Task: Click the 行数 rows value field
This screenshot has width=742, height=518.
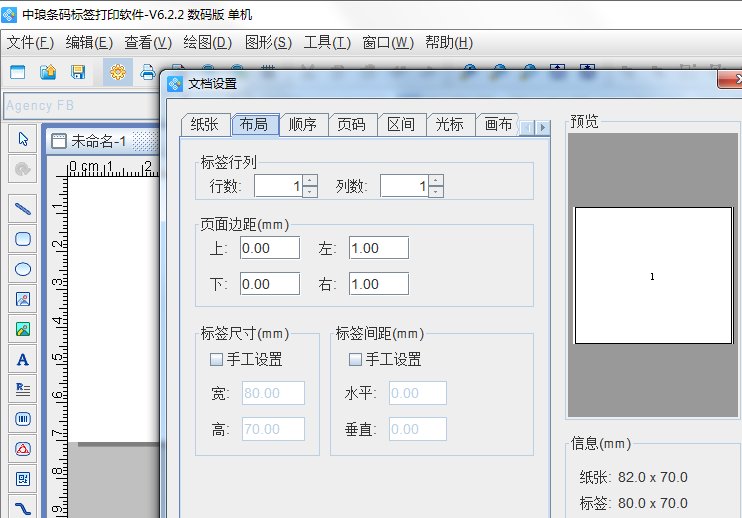Action: [278, 186]
